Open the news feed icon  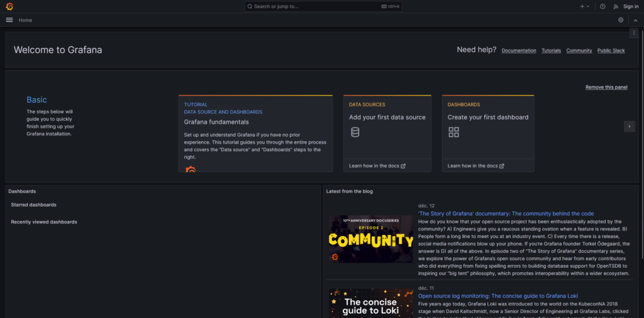(x=615, y=6)
